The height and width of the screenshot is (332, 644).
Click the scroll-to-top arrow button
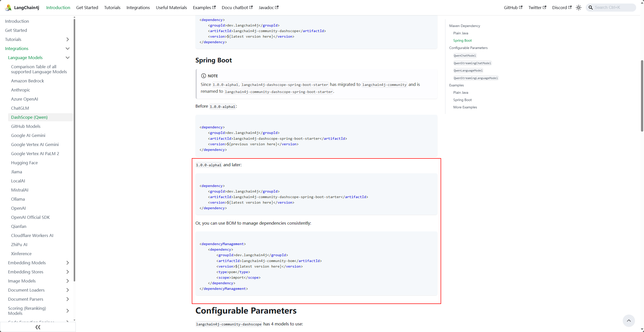pyautogui.click(x=629, y=321)
